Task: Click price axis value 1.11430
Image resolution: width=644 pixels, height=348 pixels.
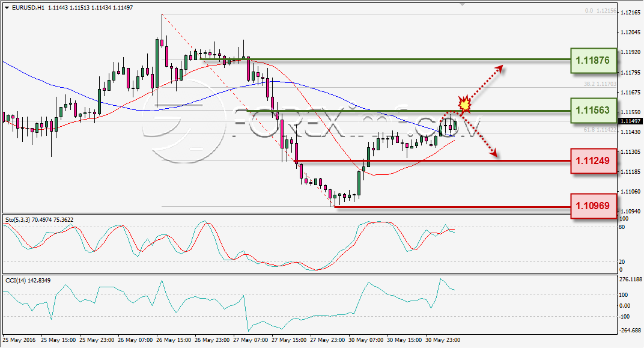Action: (x=630, y=132)
